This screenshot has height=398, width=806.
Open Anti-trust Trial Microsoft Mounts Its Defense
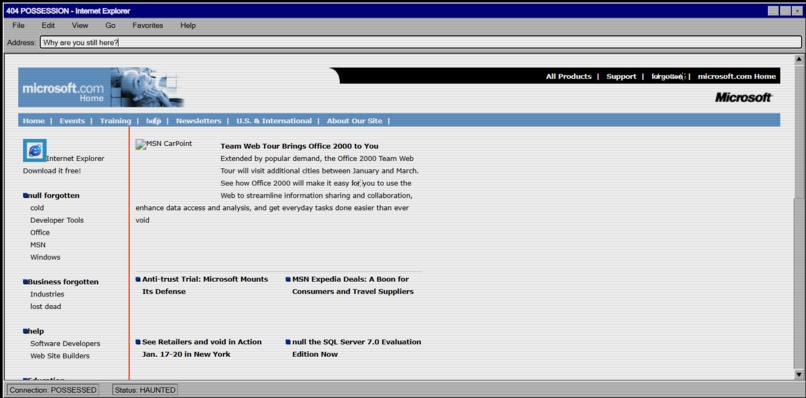click(x=205, y=285)
